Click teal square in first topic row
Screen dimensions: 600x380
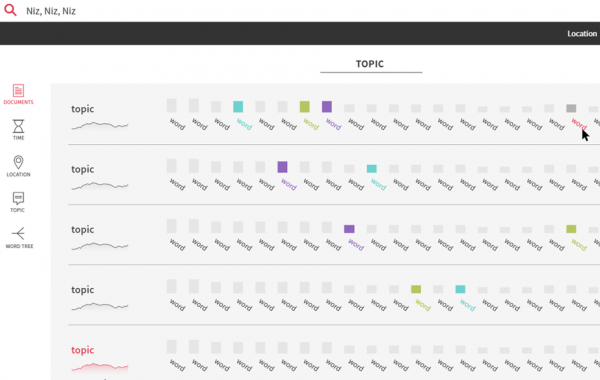tap(238, 107)
